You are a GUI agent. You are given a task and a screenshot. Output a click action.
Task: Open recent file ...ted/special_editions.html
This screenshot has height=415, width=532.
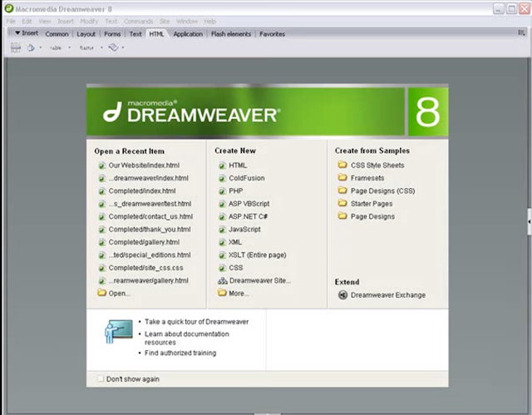point(150,254)
